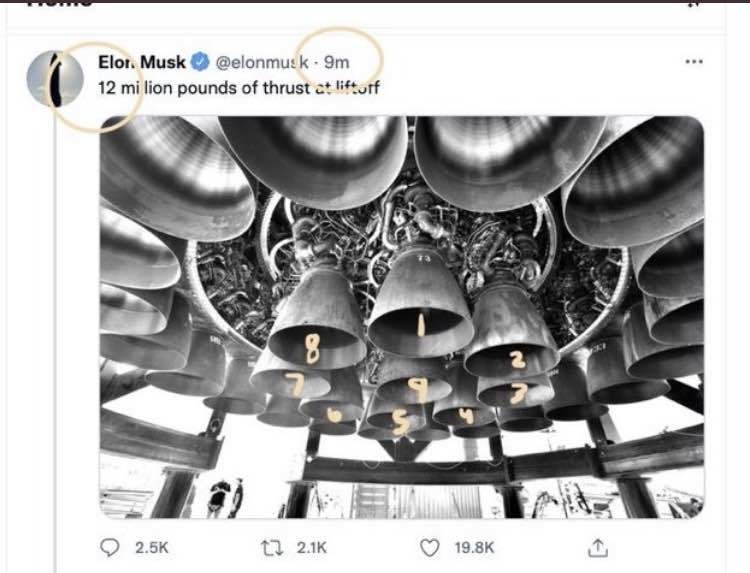Open the @elonmusk handle link
750x573 pixels.
[261, 62]
